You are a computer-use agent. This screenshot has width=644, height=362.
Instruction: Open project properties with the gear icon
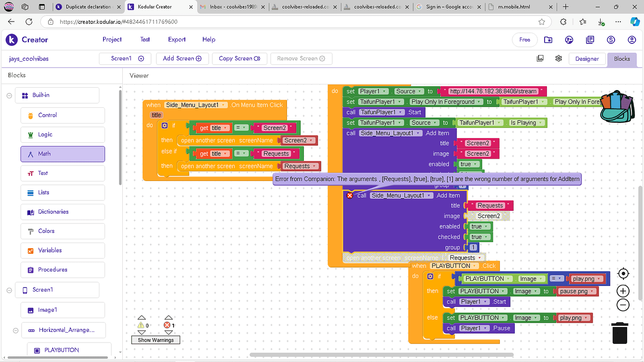pos(559,58)
